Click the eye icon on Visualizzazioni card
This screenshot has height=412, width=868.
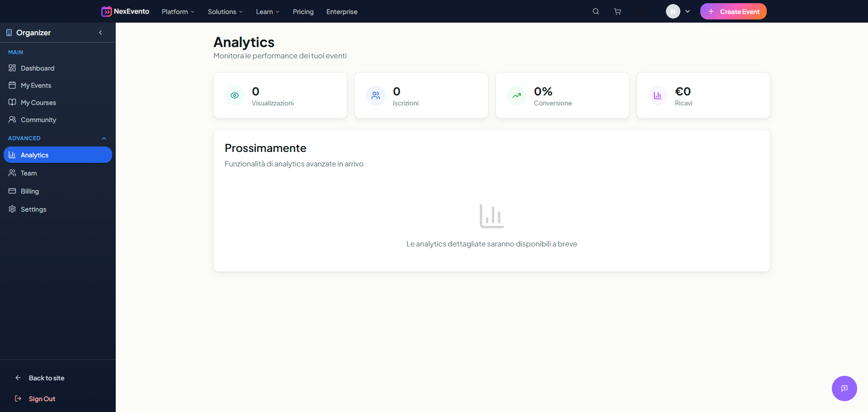click(x=234, y=95)
